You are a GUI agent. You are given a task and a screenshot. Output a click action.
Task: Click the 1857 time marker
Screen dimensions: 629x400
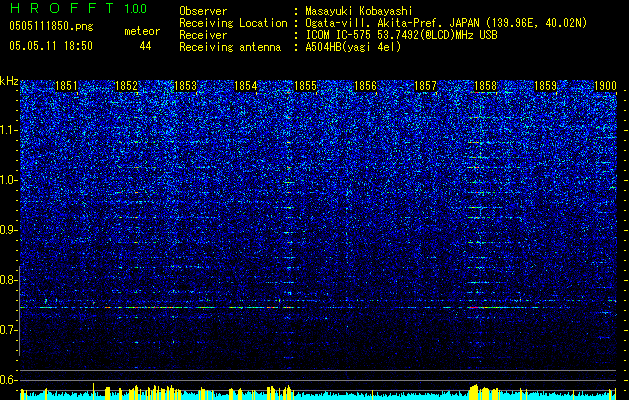click(425, 86)
